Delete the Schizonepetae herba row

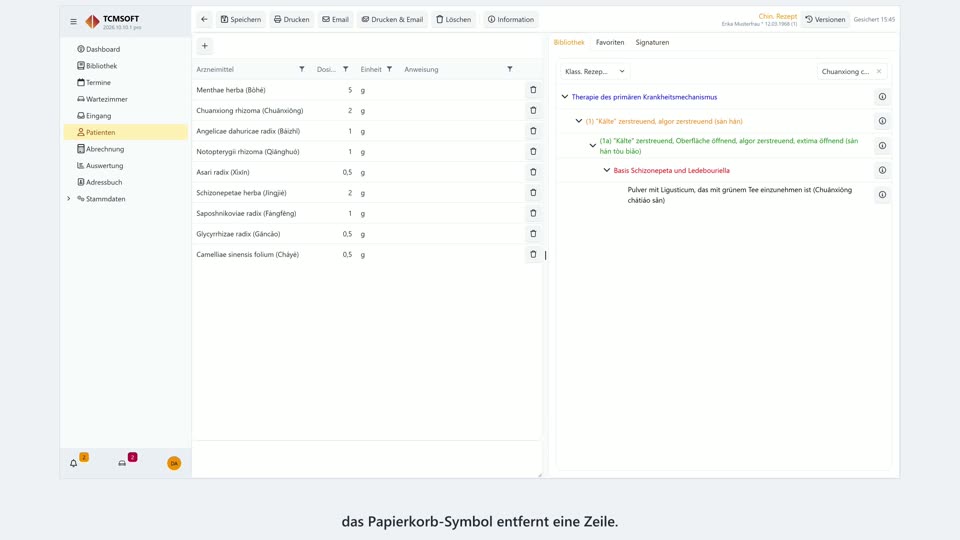pos(533,193)
